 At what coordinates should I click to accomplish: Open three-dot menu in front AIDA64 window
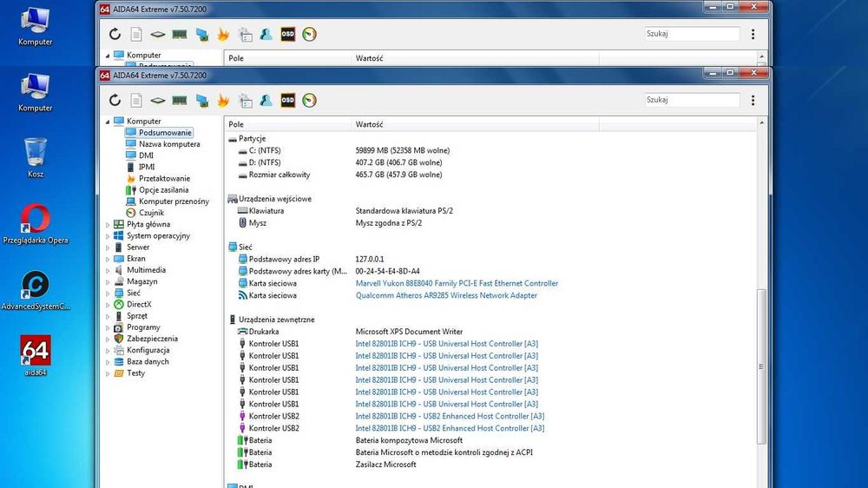point(753,100)
